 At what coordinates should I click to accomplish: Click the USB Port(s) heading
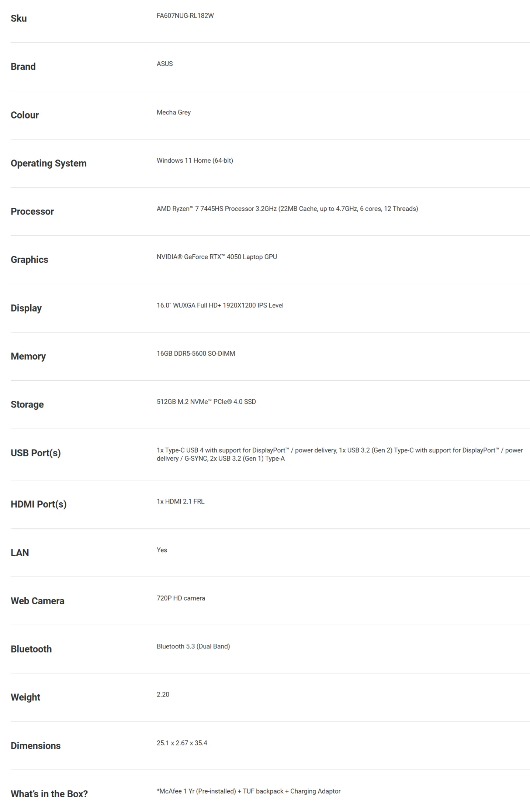pos(36,453)
